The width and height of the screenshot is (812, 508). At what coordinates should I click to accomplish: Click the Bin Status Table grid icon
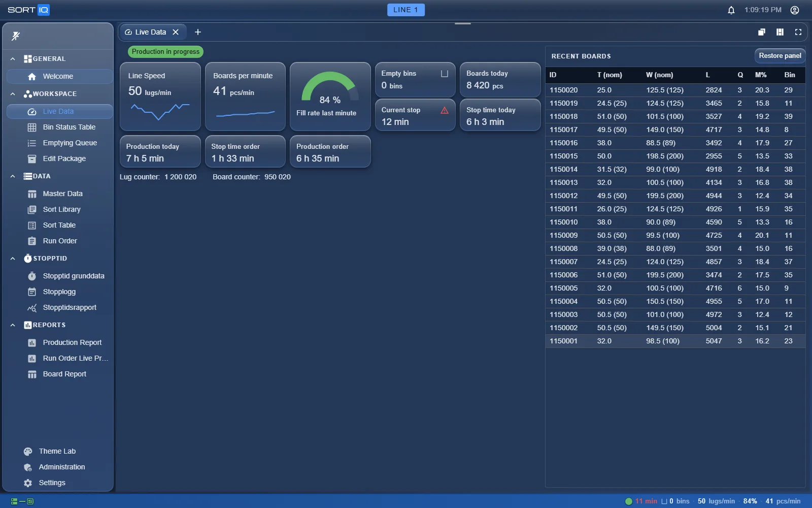tap(32, 127)
